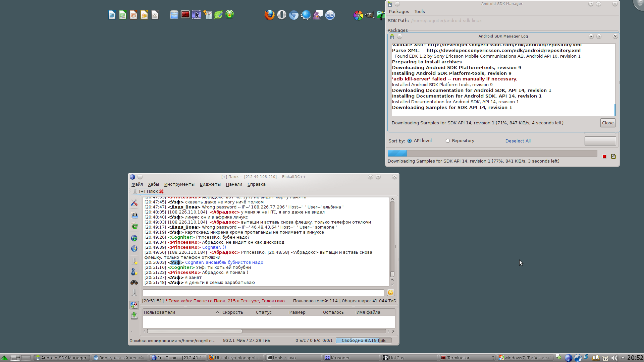Open the qBittorrent dock icon

(330, 15)
